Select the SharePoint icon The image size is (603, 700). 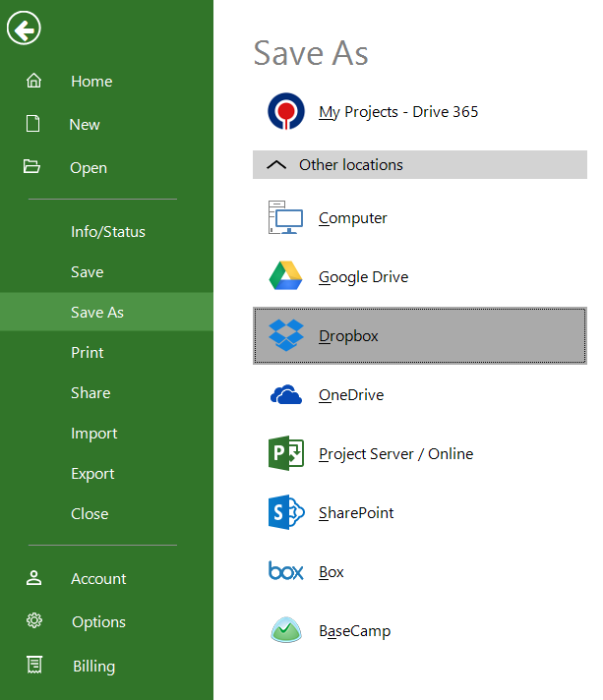click(x=286, y=513)
